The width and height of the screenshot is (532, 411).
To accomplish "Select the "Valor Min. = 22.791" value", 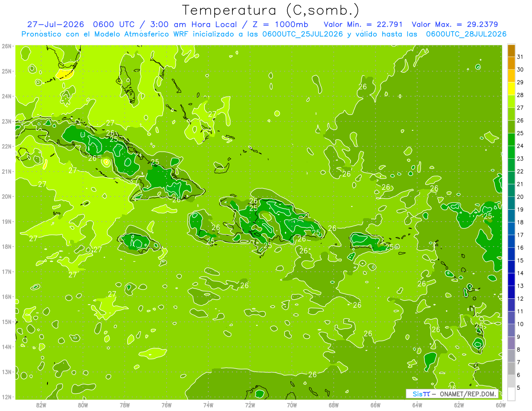I will coord(363,24).
